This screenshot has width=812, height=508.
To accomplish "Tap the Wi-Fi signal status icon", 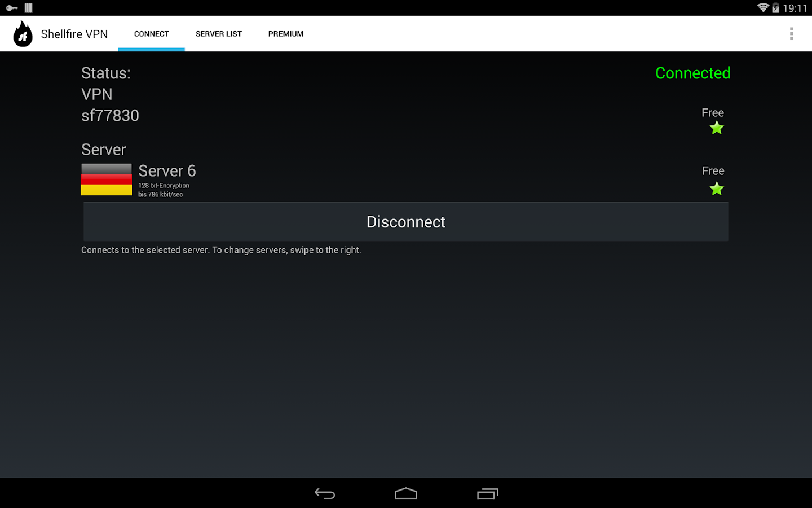I will point(763,8).
